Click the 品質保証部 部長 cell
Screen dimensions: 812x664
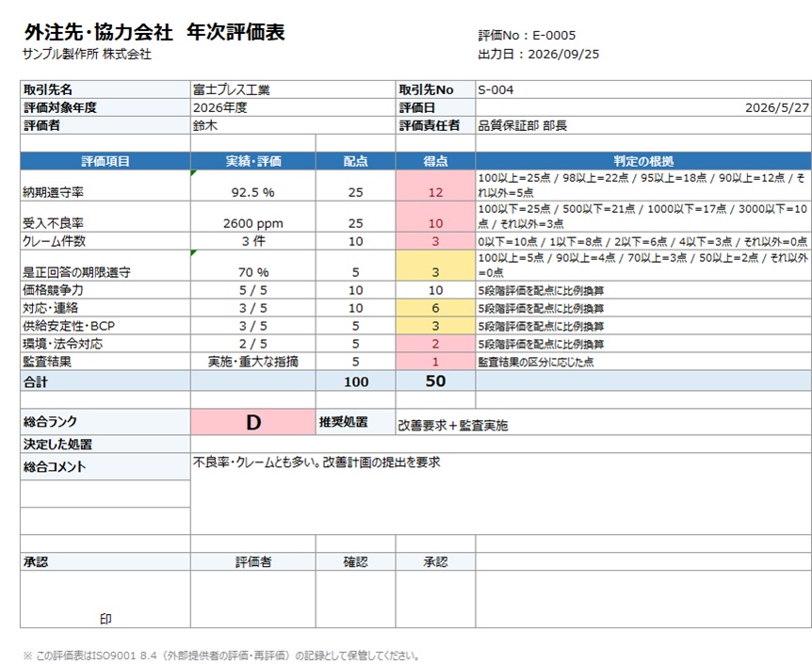[643, 125]
